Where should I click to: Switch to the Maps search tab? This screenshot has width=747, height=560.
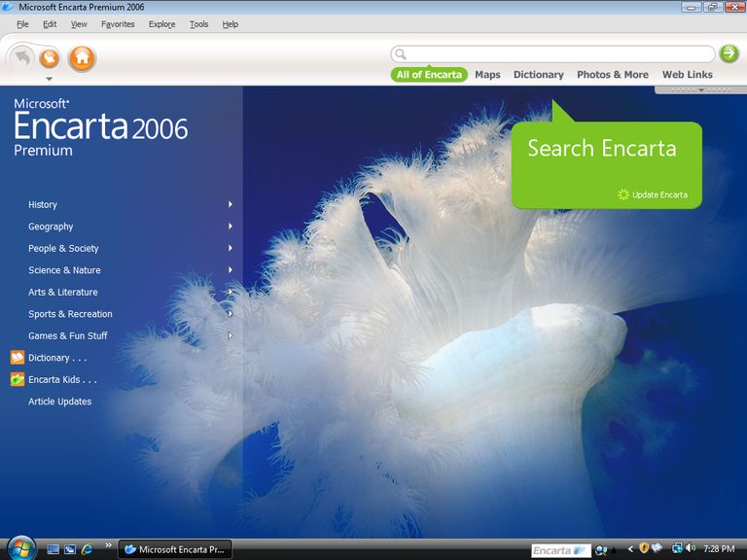point(487,75)
